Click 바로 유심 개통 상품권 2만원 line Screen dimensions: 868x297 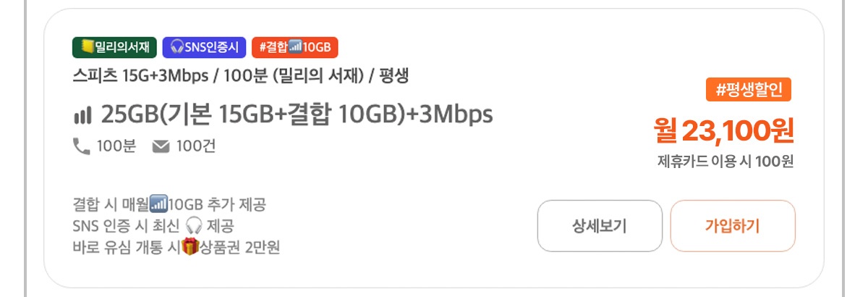(177, 248)
